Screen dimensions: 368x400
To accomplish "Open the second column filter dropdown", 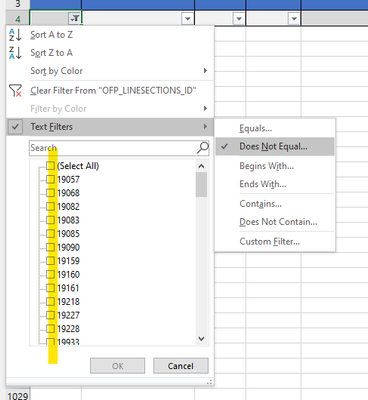I will click(x=188, y=19).
